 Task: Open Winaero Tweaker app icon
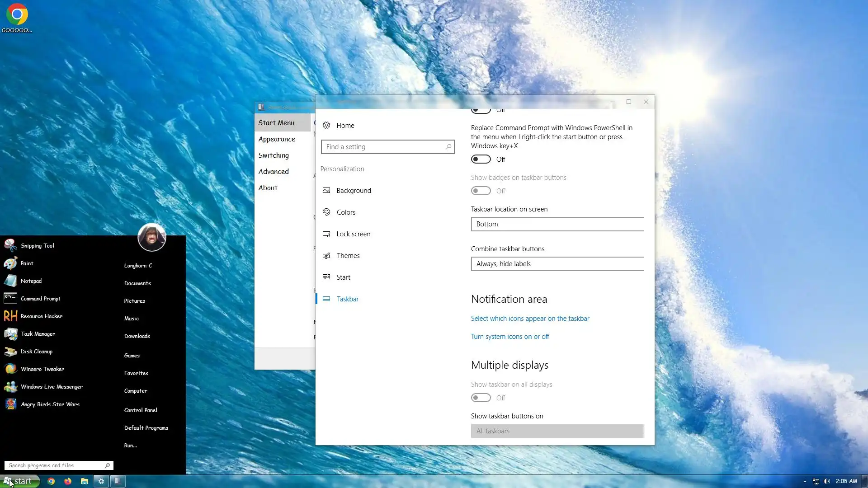point(11,369)
